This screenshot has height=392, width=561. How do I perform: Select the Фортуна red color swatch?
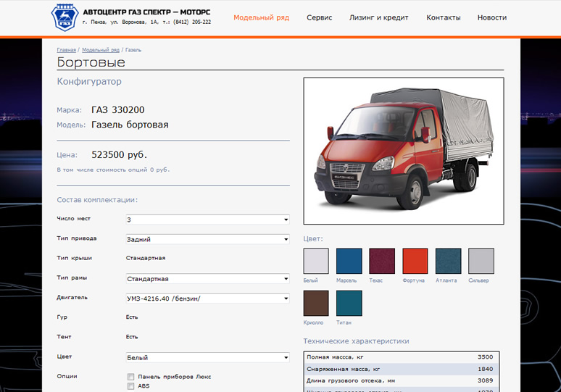[x=415, y=261]
